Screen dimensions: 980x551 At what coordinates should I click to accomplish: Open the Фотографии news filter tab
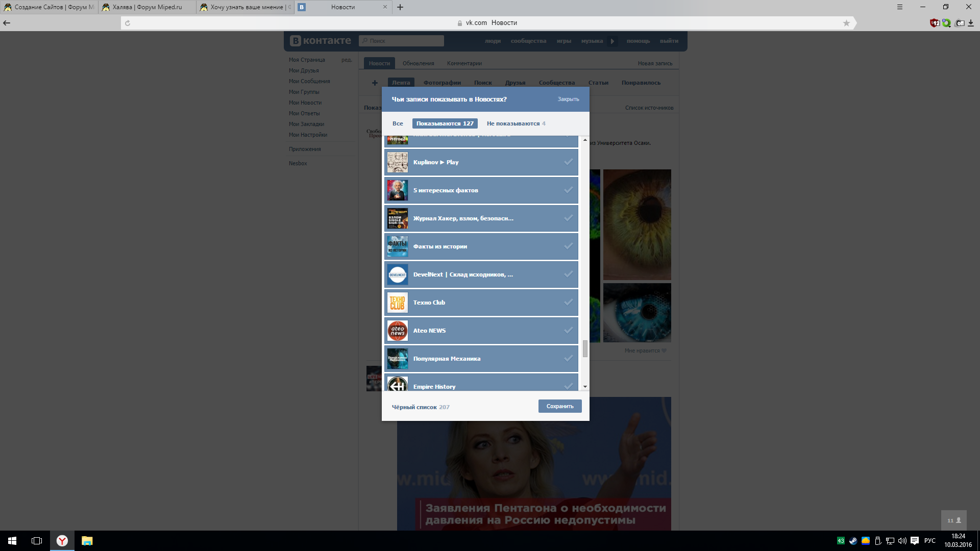pos(442,83)
